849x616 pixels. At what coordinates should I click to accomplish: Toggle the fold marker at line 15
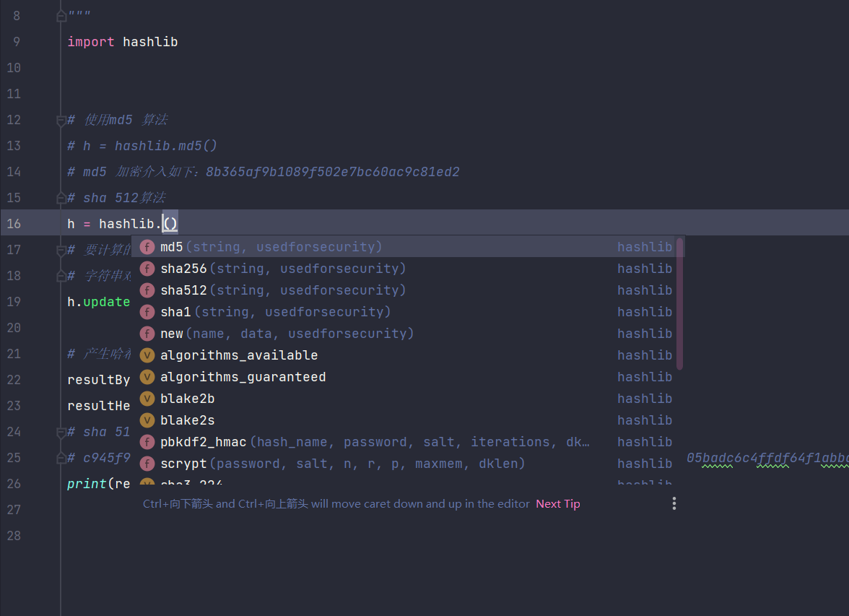(61, 198)
